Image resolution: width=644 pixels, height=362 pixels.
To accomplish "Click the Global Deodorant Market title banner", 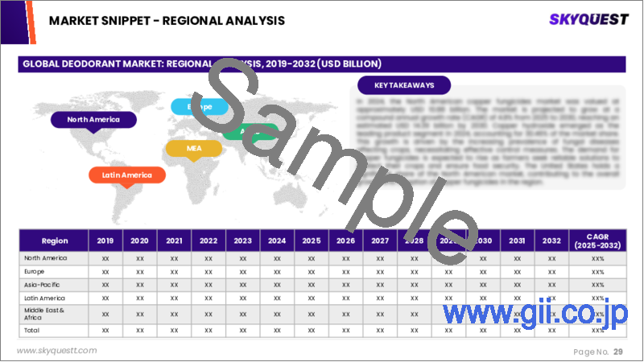I will click(321, 64).
